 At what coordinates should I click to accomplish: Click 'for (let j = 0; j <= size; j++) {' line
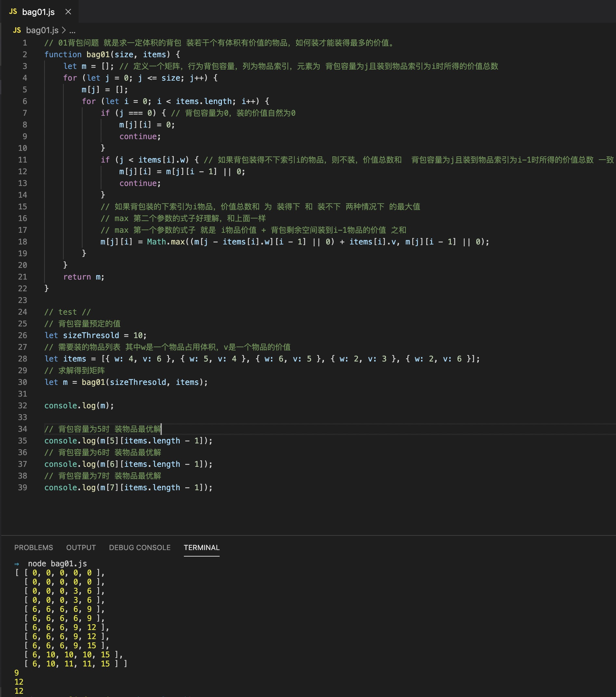tap(140, 78)
